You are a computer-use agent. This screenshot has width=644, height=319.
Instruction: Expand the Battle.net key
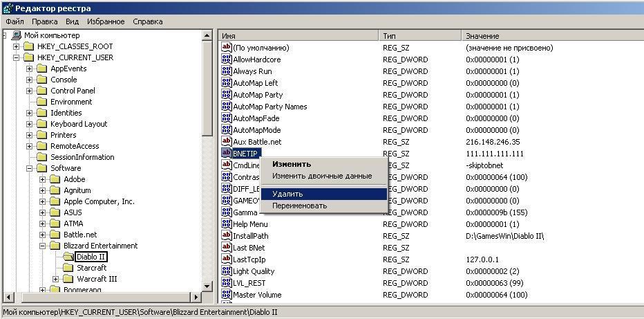pyautogui.click(x=43, y=235)
